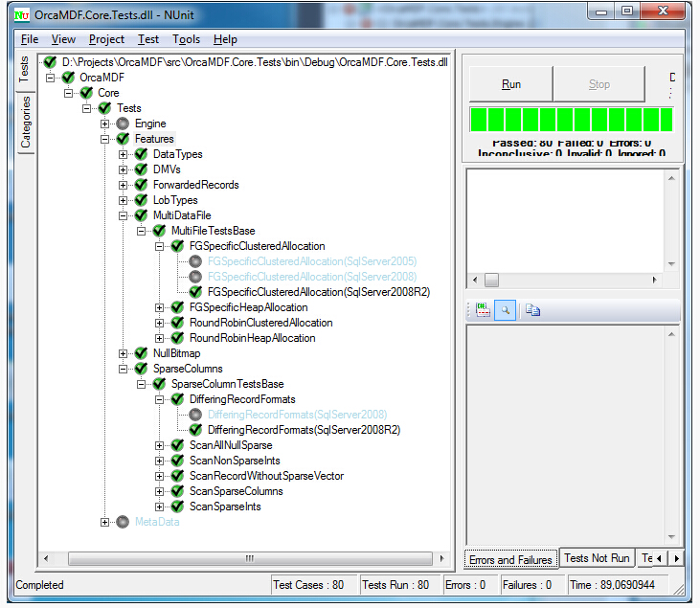Toggle the magnifier tooltip icon in errors toolbar
The height and width of the screenshot is (608, 700).
[506, 310]
